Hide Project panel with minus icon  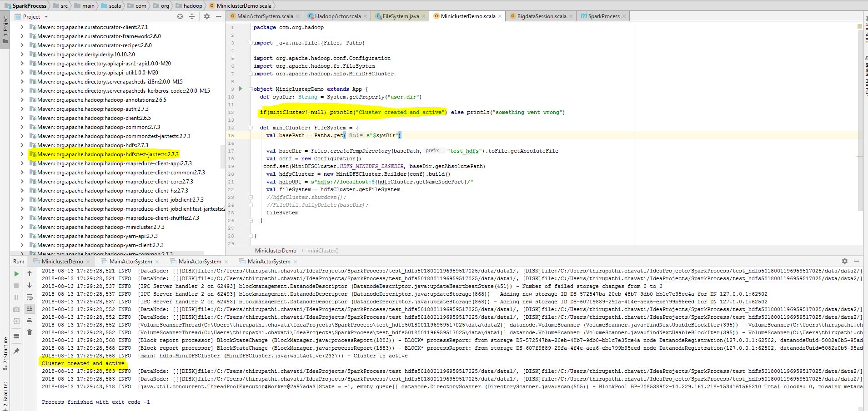(219, 16)
